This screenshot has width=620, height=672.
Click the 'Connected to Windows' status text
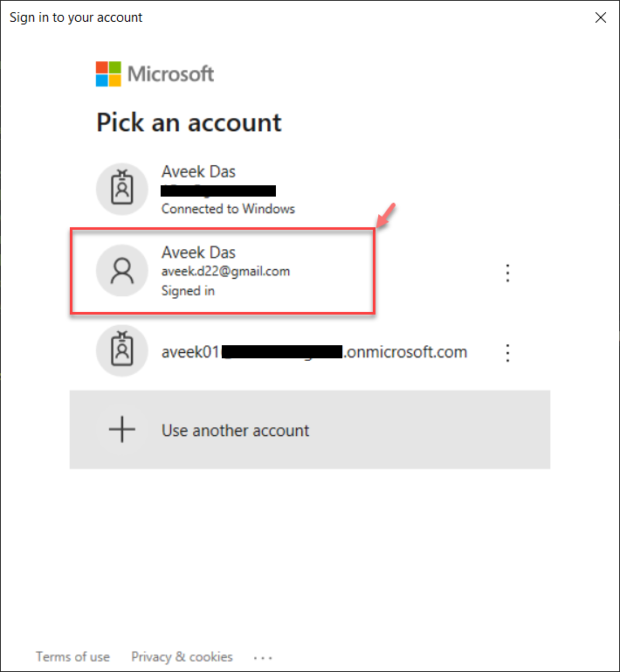[228, 209]
